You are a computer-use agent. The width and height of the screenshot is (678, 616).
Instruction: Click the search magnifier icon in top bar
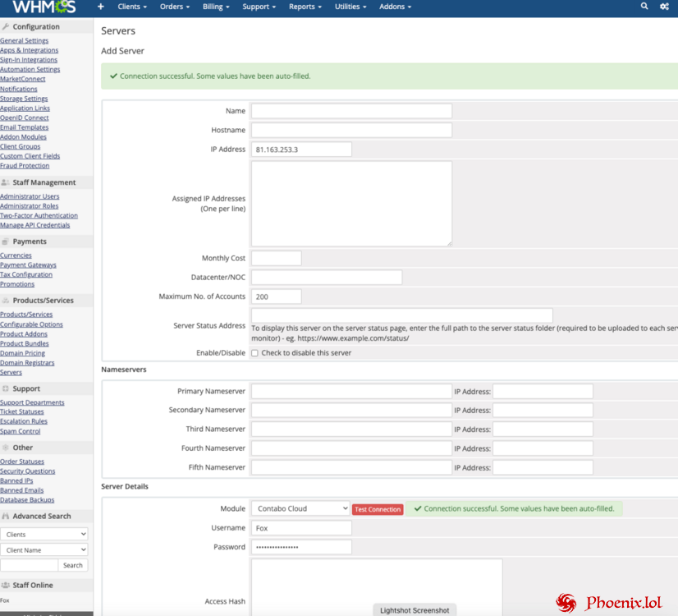[644, 7]
